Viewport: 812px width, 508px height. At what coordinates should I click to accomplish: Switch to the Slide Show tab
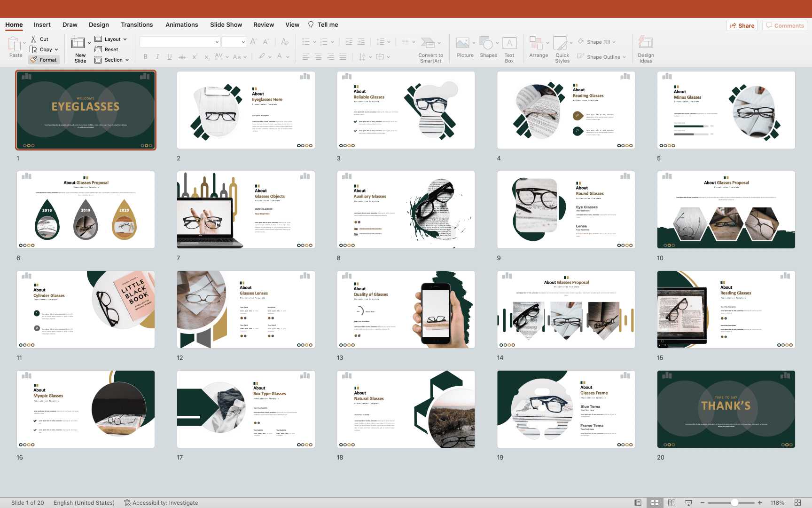226,24
